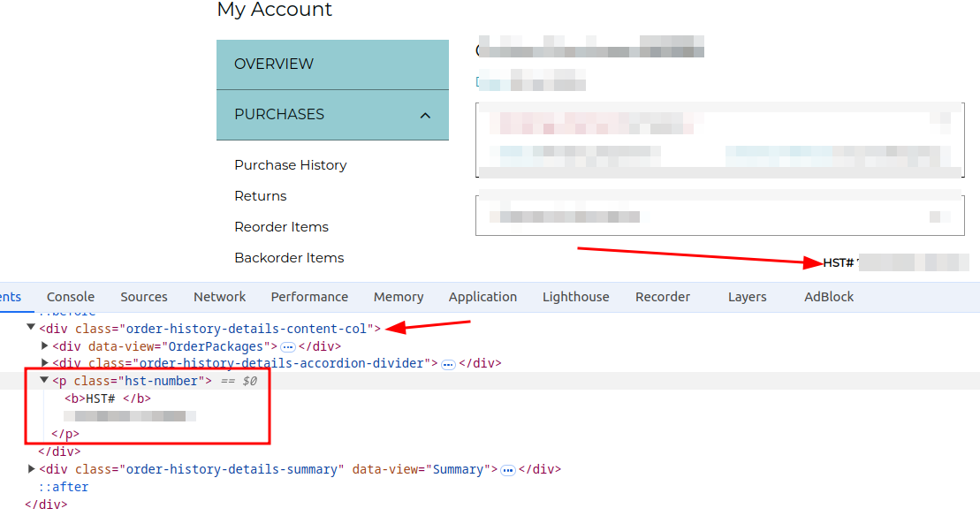Open the Returns page link
The height and width of the screenshot is (516, 980).
pyautogui.click(x=260, y=196)
